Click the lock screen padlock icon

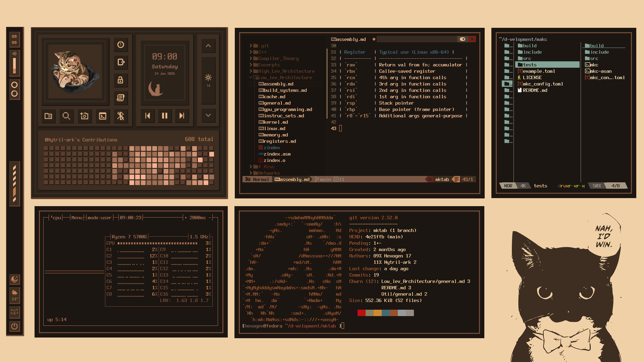pyautogui.click(x=121, y=80)
